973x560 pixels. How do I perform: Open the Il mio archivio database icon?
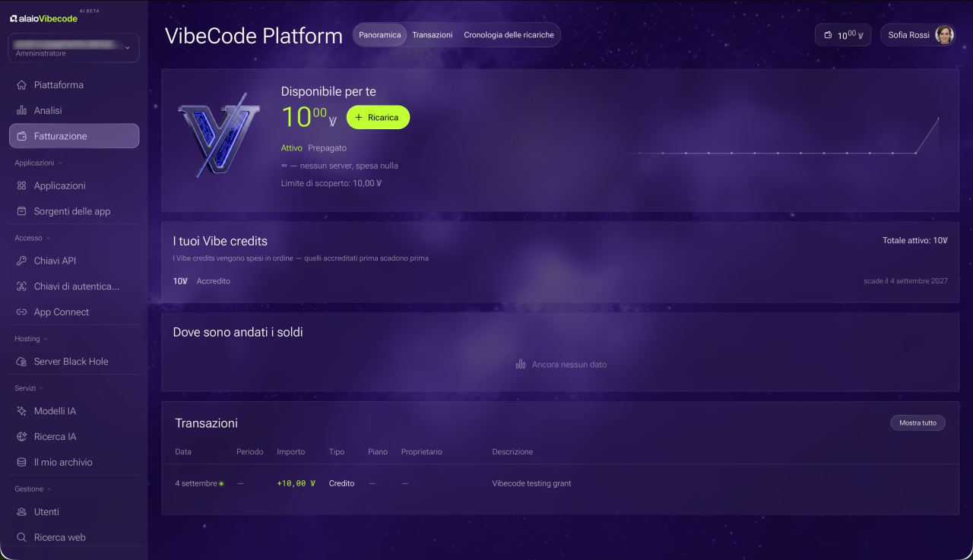point(21,462)
